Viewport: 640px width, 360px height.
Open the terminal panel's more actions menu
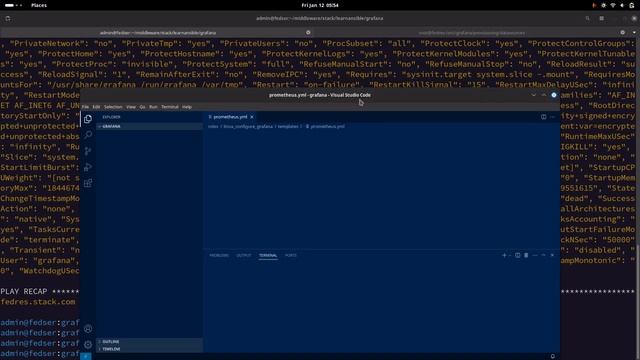coord(535,255)
